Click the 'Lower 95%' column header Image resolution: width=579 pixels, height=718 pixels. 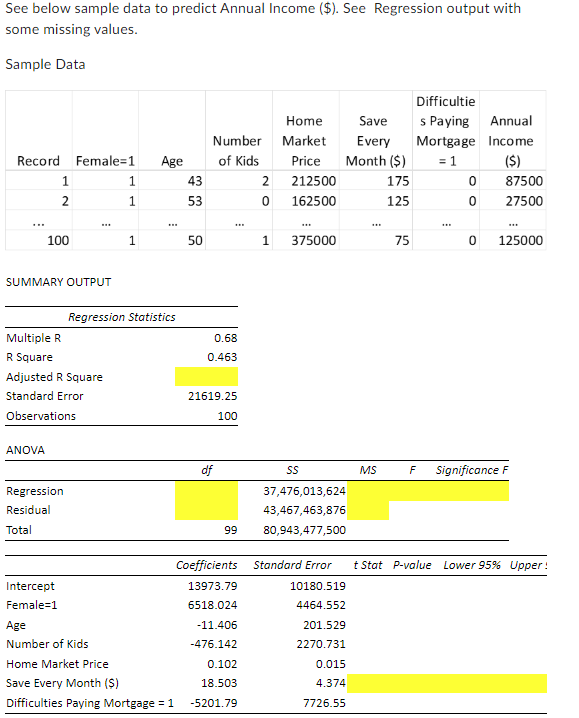click(x=472, y=565)
